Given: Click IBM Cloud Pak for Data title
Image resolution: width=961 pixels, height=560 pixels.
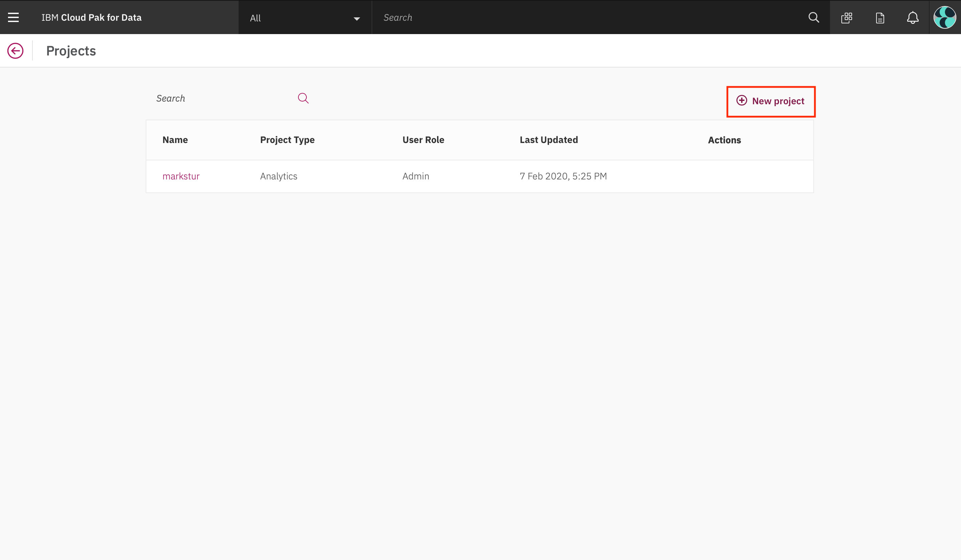Looking at the screenshot, I should (92, 17).
